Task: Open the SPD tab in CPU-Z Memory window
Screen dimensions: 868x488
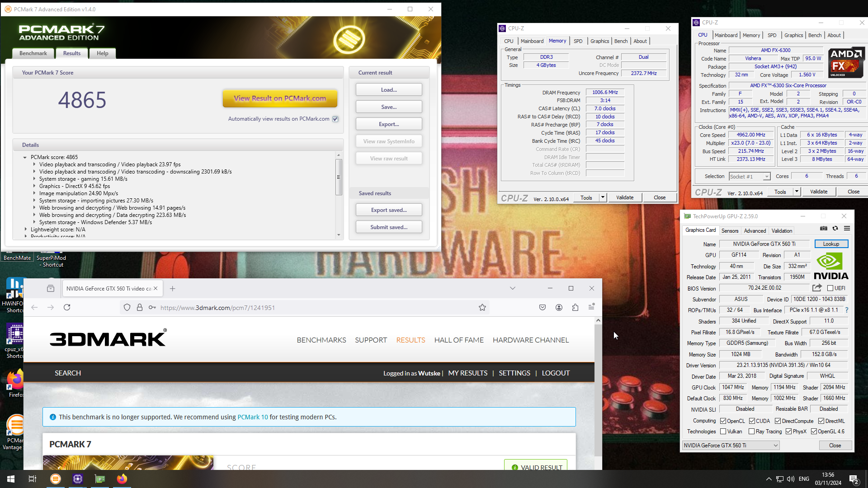Action: 578,41
